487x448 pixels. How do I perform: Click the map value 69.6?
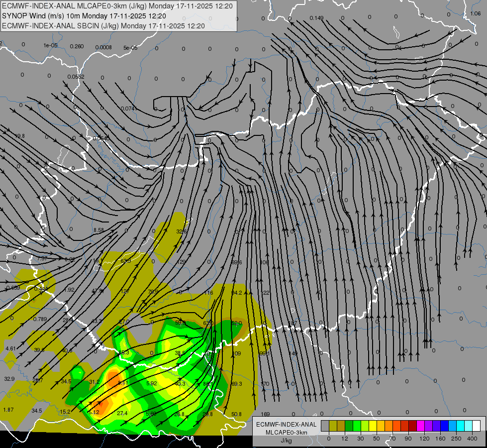[x=237, y=263]
